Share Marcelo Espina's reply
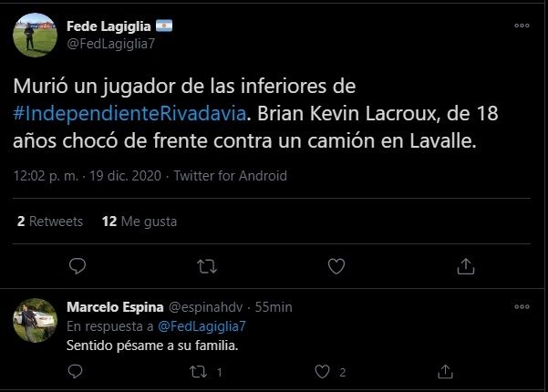 (445, 372)
